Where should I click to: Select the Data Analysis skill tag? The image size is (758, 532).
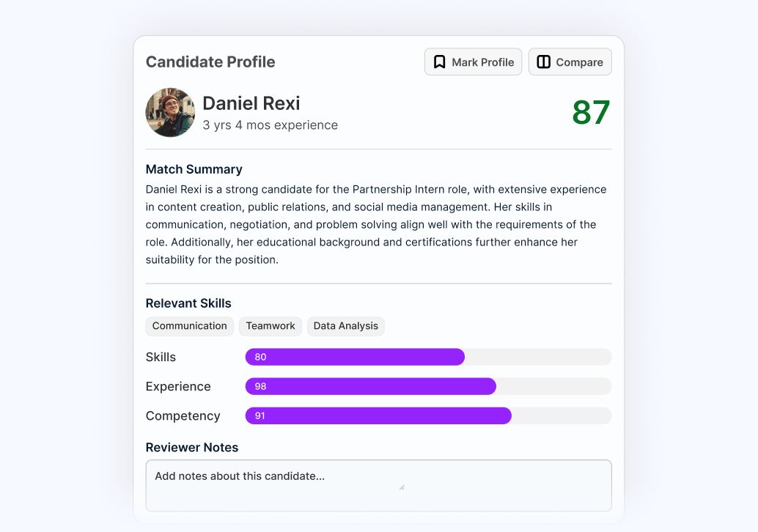coord(345,326)
